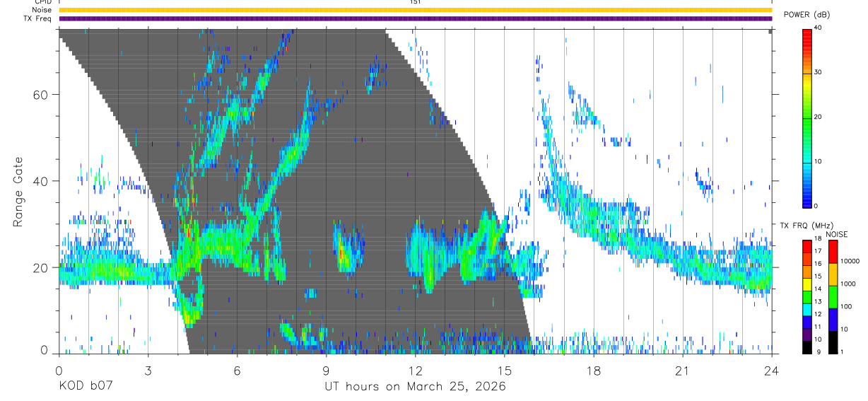Click the purple TX Freq strip
This screenshot has width=868, height=401.
tap(416, 18)
